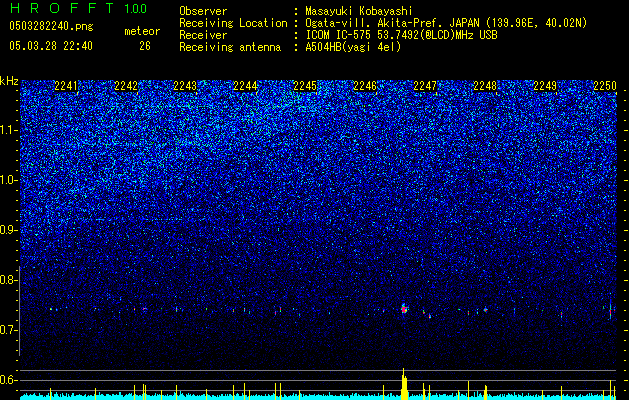
Task: Click the 2244 time marker
Action: point(246,86)
